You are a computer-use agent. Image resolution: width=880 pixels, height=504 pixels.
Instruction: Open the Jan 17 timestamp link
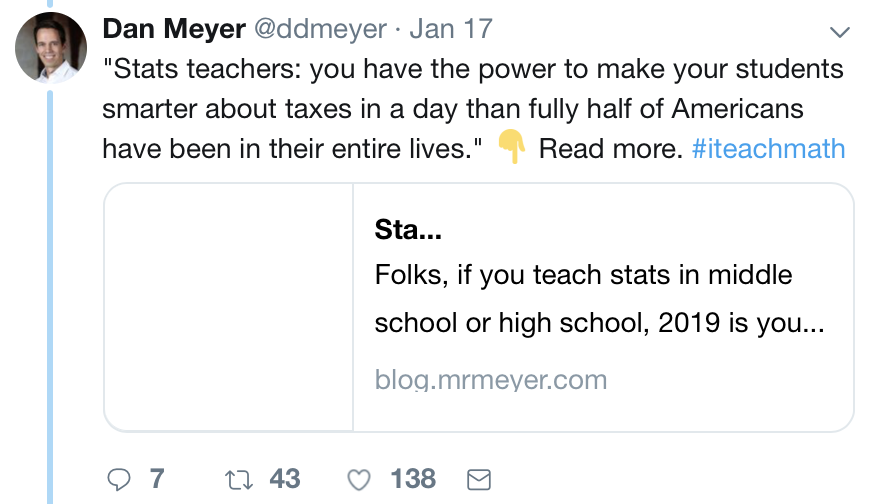(x=451, y=28)
